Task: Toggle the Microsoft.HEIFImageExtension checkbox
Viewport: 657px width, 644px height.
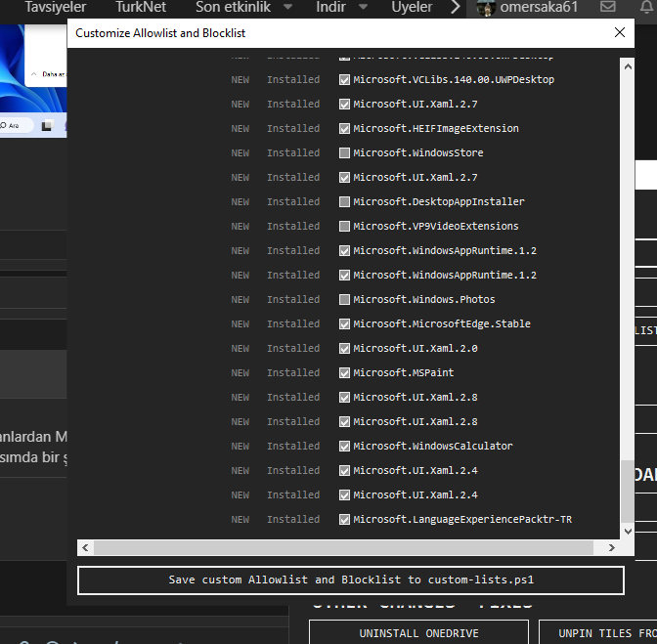Action: (x=344, y=129)
